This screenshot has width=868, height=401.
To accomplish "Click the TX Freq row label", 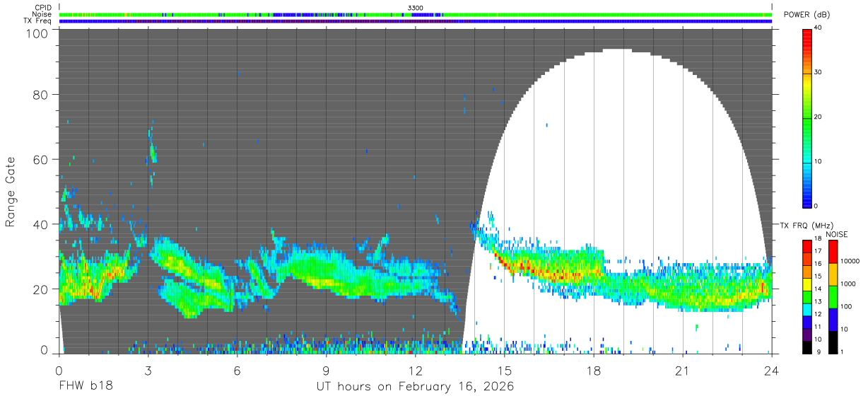I will pyautogui.click(x=37, y=21).
